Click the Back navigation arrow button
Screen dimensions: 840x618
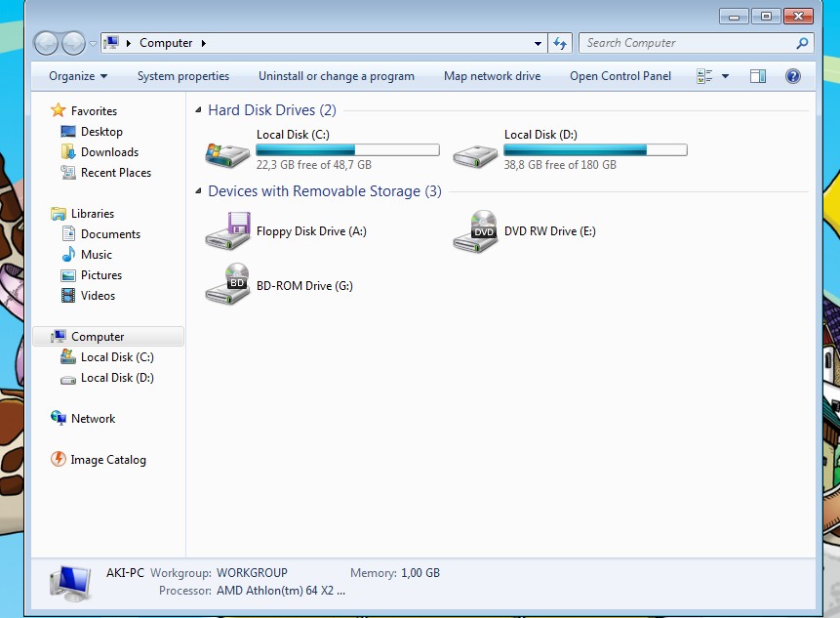click(x=46, y=43)
